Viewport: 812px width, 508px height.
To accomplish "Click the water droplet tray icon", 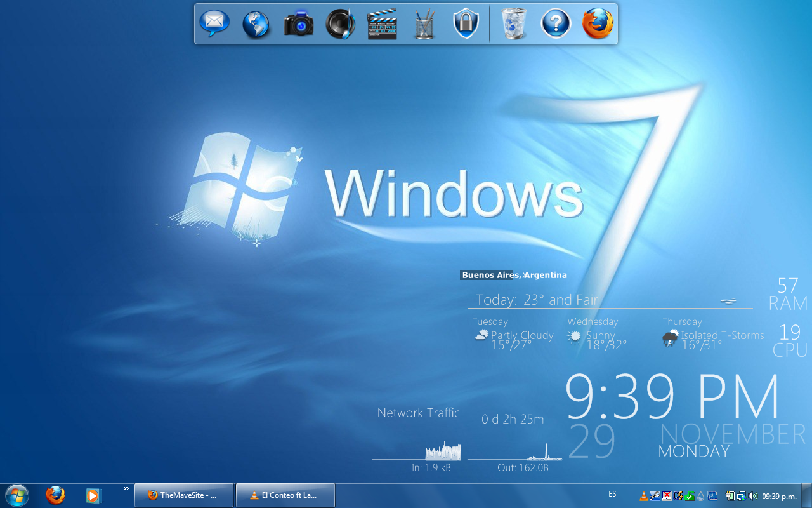I will 701,496.
